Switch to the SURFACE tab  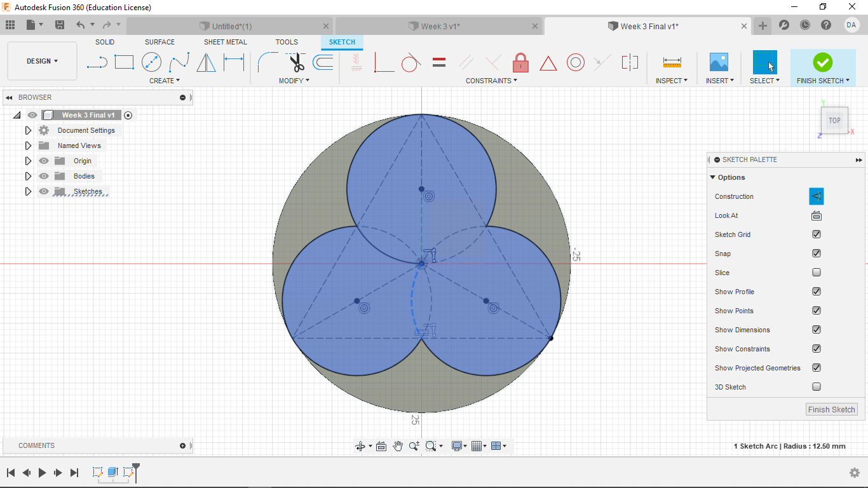[159, 42]
